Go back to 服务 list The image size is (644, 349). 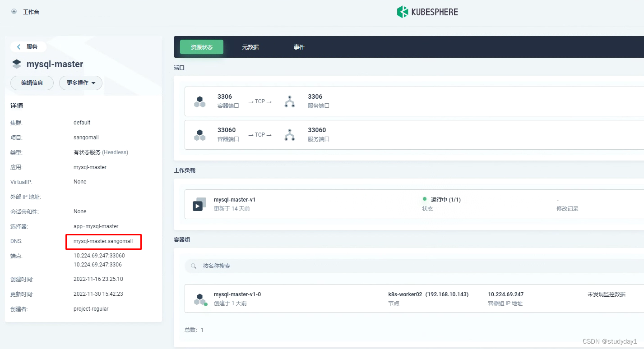click(28, 47)
